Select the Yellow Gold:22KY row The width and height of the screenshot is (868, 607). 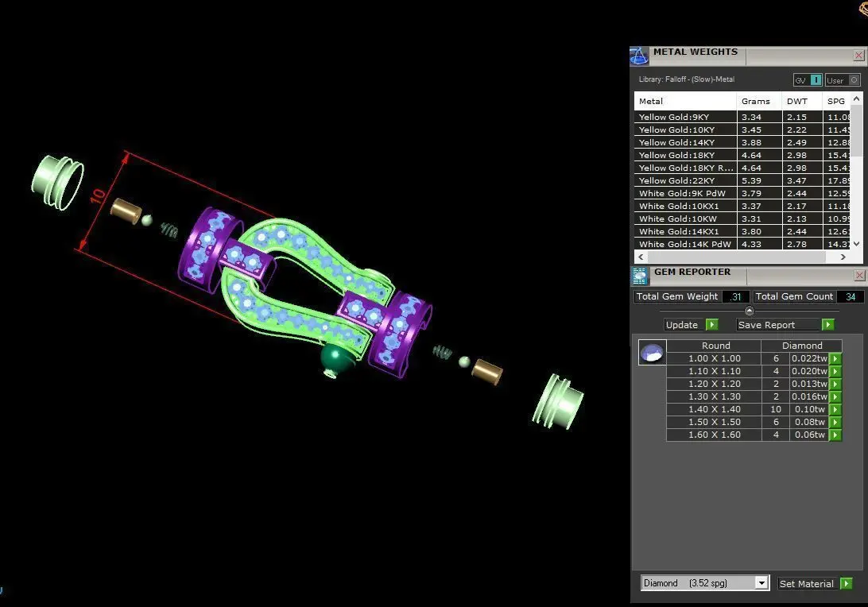click(x=742, y=180)
